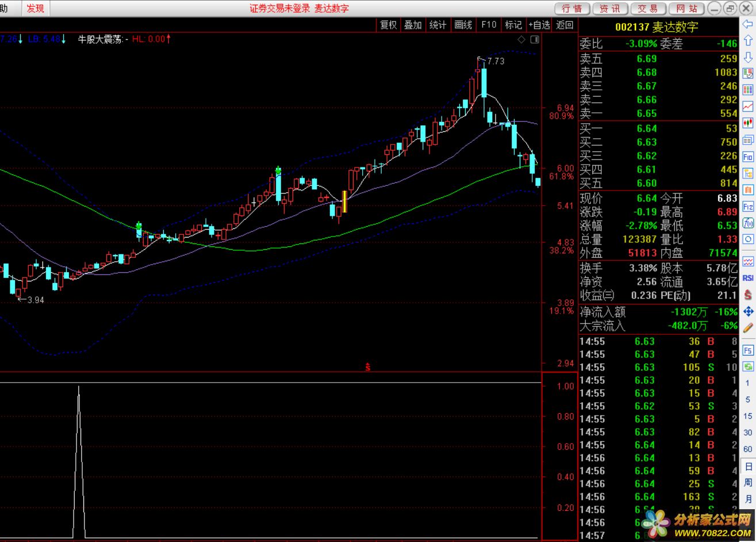Screen dimensions: 756x542
Task: Click the down arrow icon in sidebar
Action: click(748, 57)
